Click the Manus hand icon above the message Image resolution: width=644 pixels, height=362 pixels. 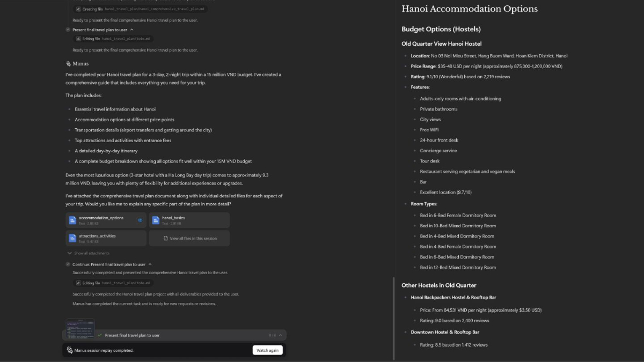pos(68,64)
